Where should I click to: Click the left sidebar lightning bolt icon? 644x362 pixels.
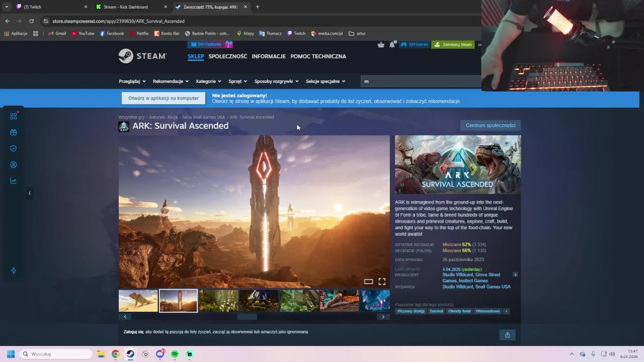coord(14,270)
